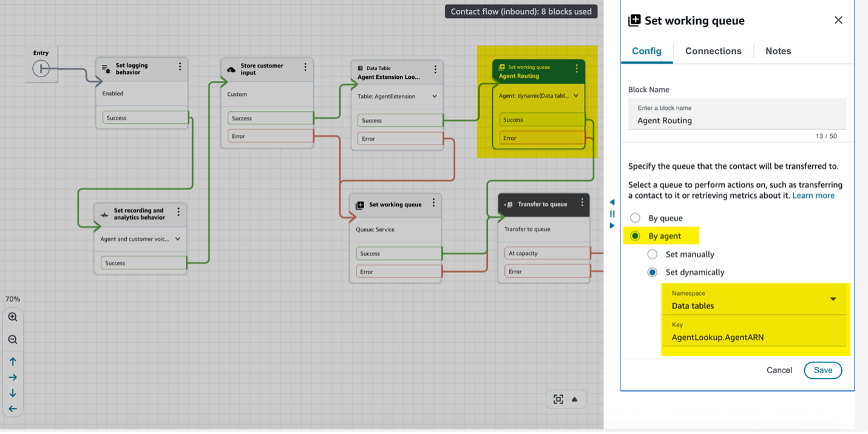Switch to the Notes tab
Image resolution: width=868 pixels, height=434 pixels.
click(778, 51)
